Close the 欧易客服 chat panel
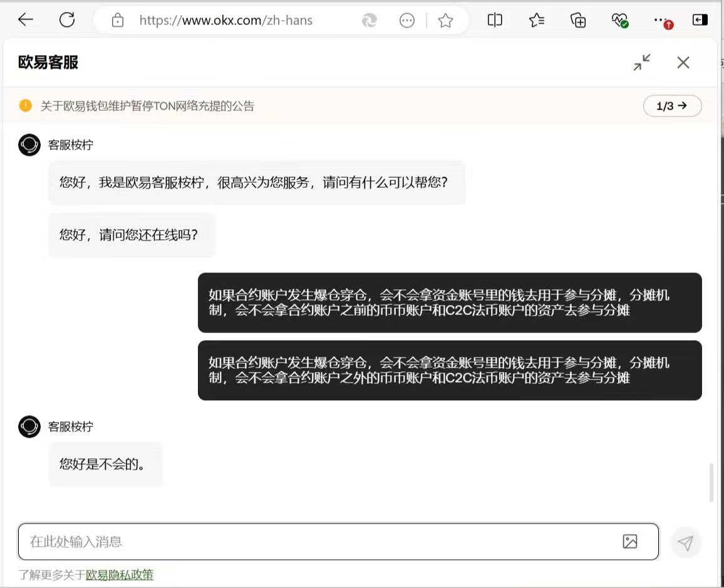The image size is (724, 588). tap(683, 63)
